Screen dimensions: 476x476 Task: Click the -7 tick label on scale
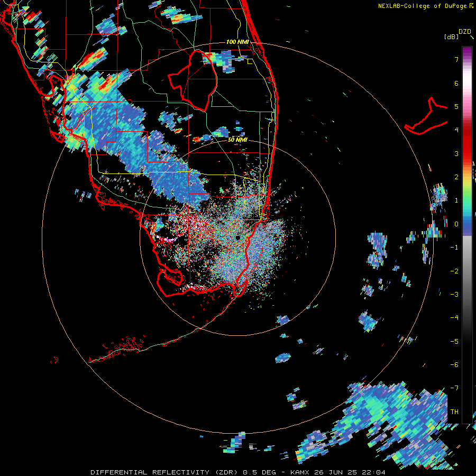pyautogui.click(x=454, y=388)
